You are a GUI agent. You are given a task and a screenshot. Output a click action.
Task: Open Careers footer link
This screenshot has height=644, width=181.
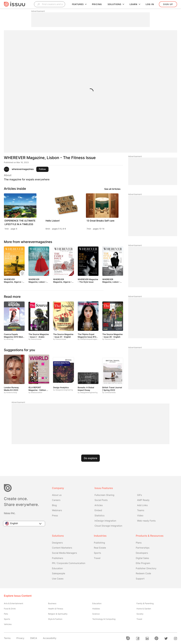pos(56,500)
